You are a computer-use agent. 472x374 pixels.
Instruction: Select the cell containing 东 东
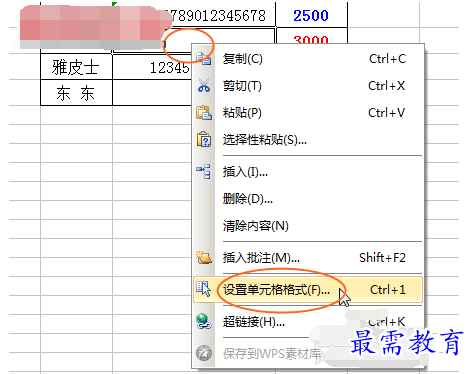click(76, 93)
